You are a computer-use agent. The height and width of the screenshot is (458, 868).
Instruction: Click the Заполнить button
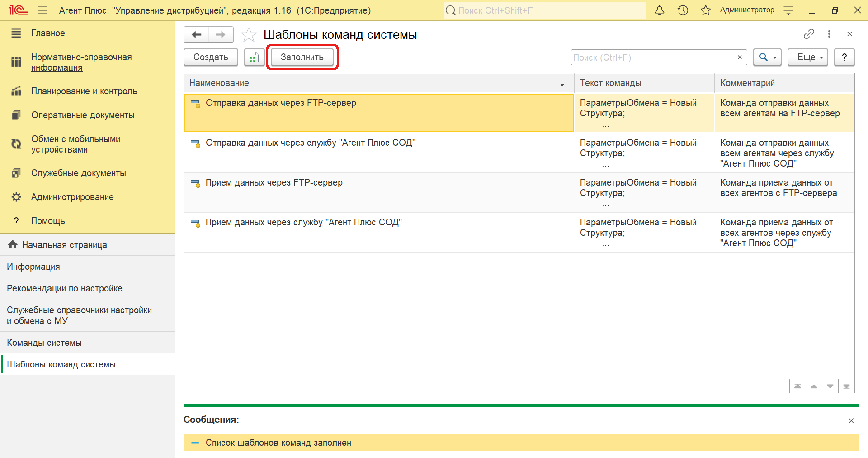coord(302,57)
